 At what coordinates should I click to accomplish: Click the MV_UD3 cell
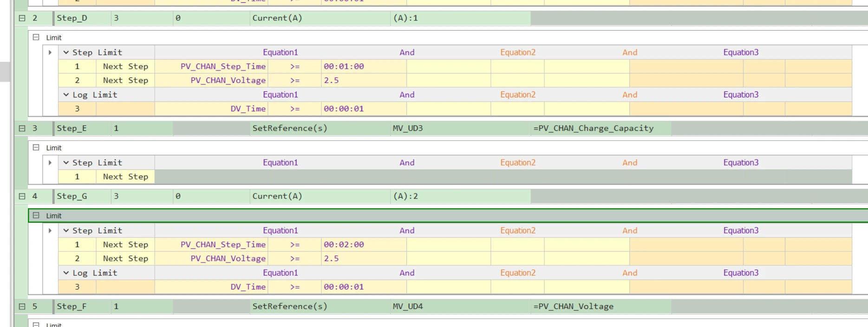[x=461, y=128]
